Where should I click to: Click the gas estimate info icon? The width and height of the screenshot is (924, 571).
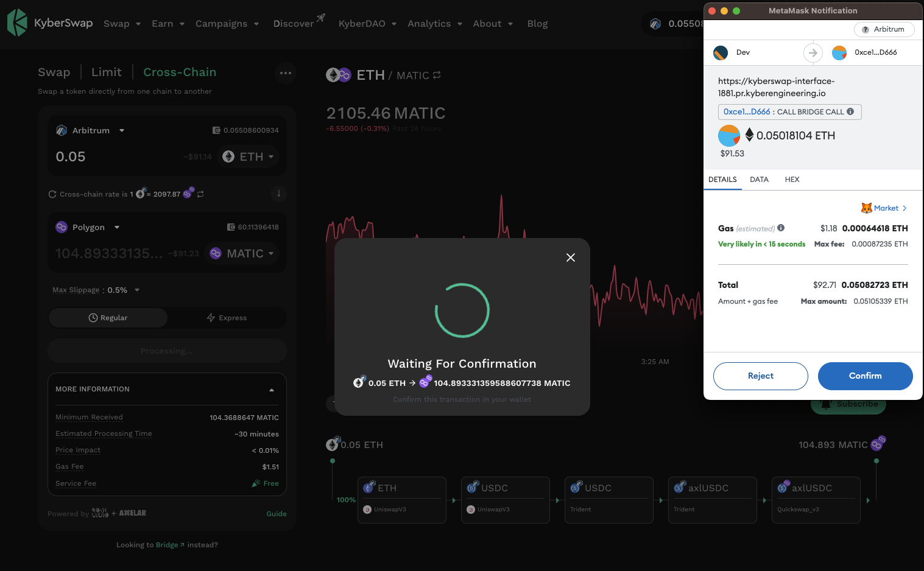pos(781,228)
